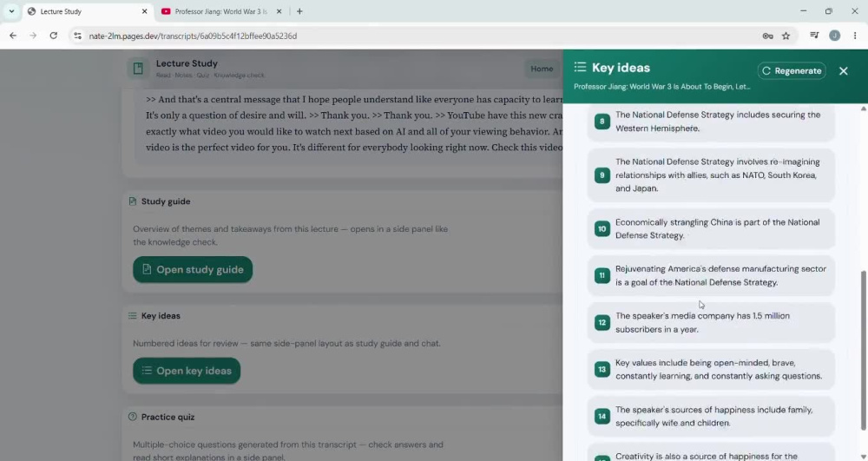Open the study guide
Viewport: 868px width, 461px height.
[193, 269]
